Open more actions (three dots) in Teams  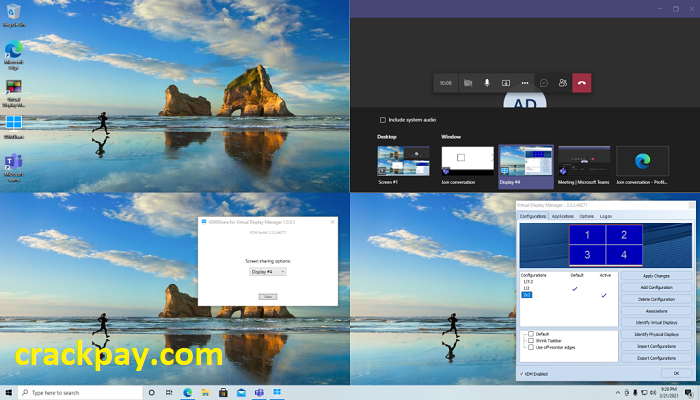525,83
